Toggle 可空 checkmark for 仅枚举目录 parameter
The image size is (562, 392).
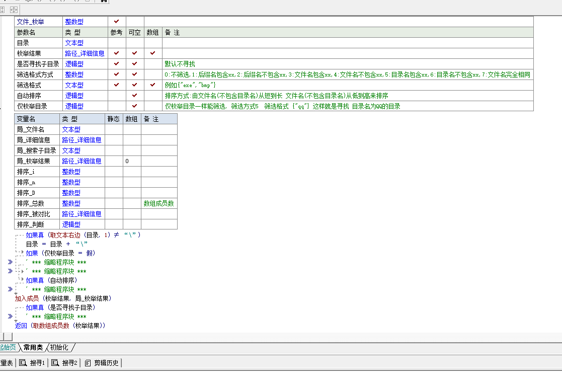(x=134, y=106)
